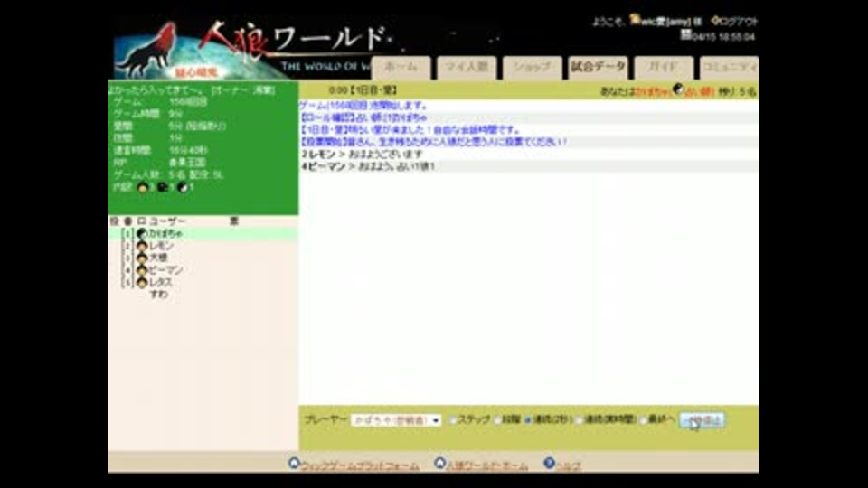Click the yin-yang seer icon in role breakdown
The width and height of the screenshot is (868, 488).
click(x=183, y=188)
